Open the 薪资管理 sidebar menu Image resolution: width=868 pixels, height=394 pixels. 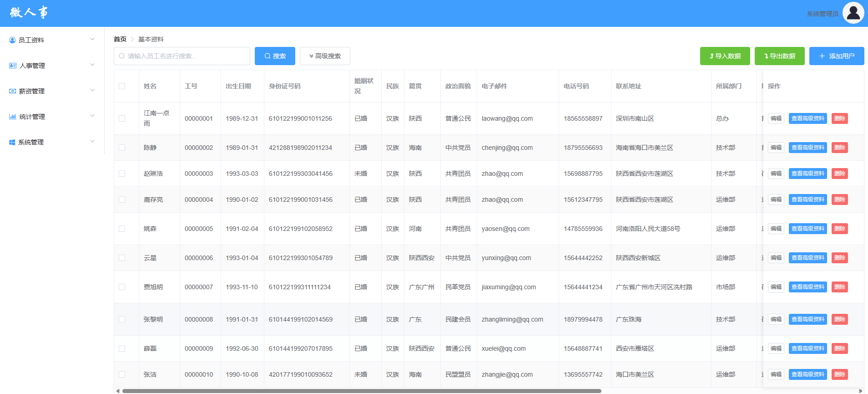coord(52,91)
